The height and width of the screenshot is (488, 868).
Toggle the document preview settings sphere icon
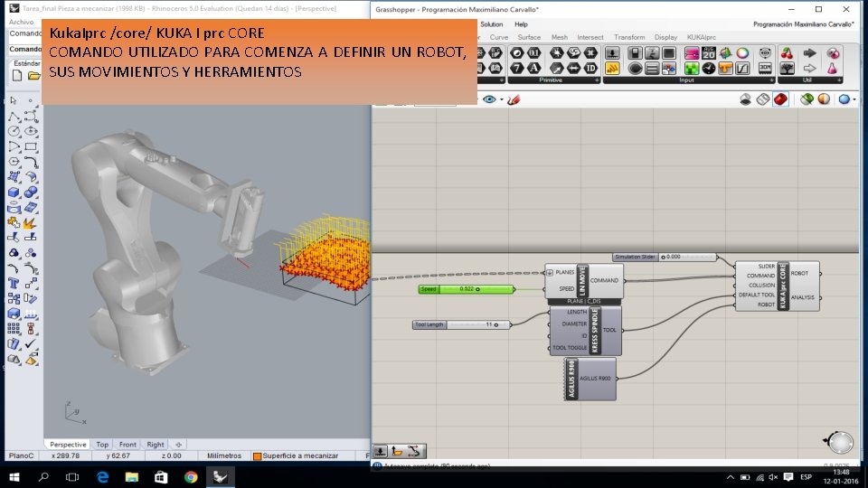pyautogui.click(x=824, y=99)
